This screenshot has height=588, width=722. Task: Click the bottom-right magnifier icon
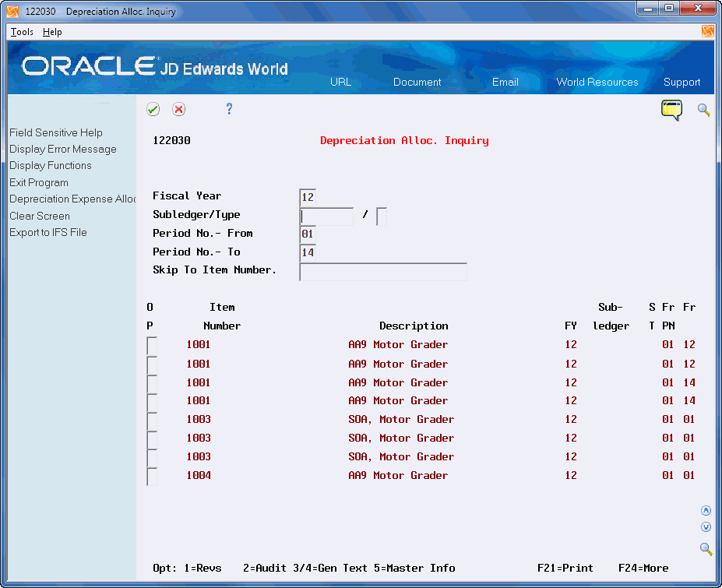point(706,549)
